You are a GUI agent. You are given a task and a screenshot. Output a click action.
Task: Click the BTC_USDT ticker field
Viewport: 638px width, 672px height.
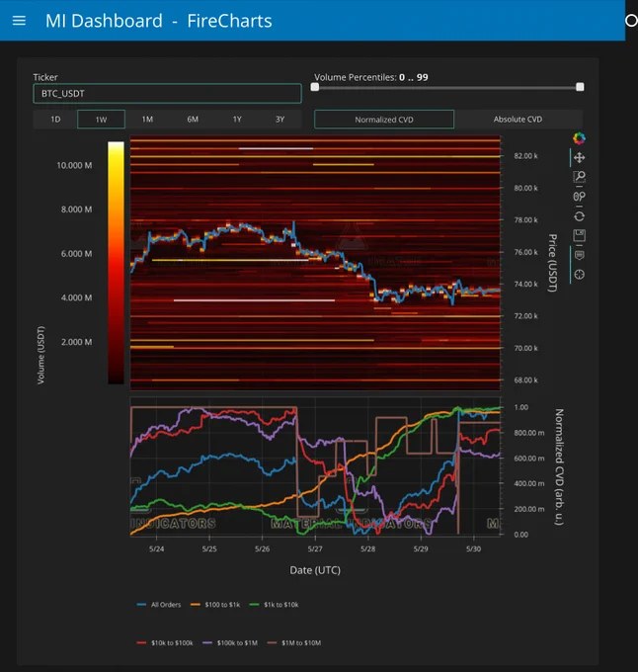[168, 94]
